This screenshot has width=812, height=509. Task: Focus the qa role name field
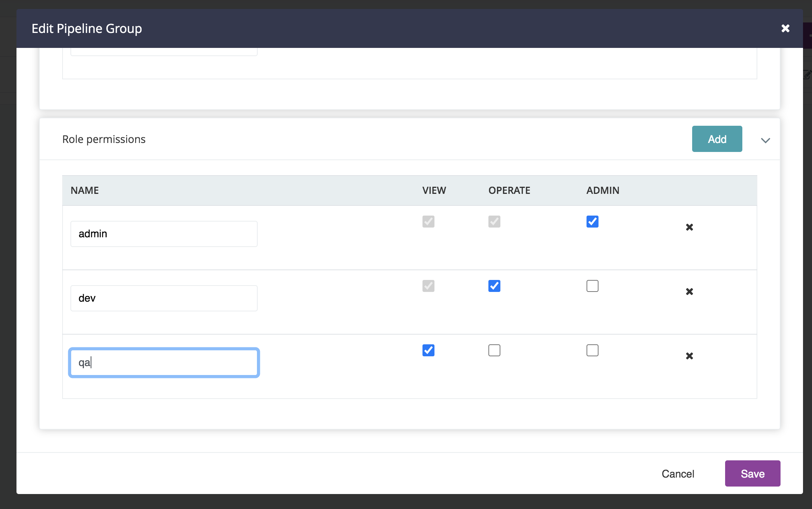[x=164, y=363]
